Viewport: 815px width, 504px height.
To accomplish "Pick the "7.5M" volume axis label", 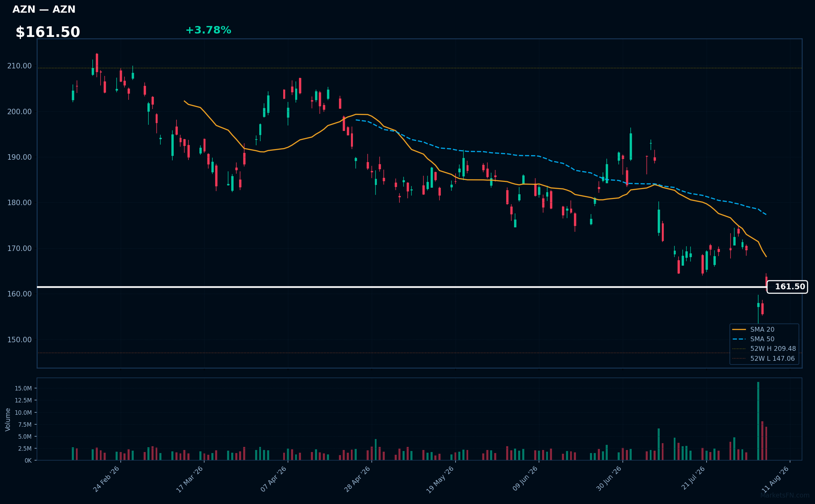I will point(25,424).
